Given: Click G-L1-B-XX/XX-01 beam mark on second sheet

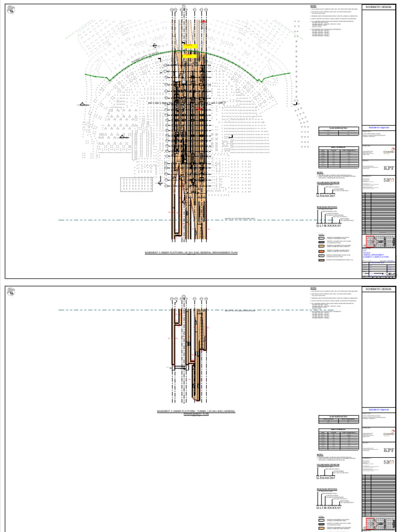Looking at the screenshot, I should coord(328,508).
